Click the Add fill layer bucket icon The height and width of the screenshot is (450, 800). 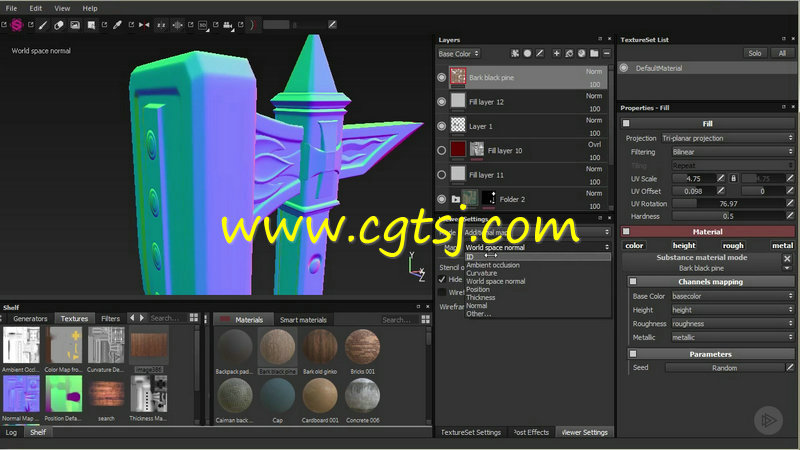point(569,53)
